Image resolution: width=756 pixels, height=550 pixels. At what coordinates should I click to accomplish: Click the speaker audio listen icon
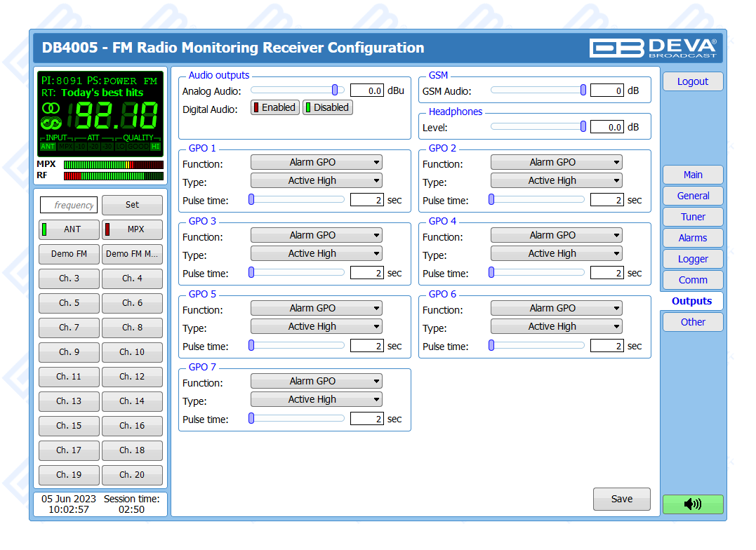point(692,504)
